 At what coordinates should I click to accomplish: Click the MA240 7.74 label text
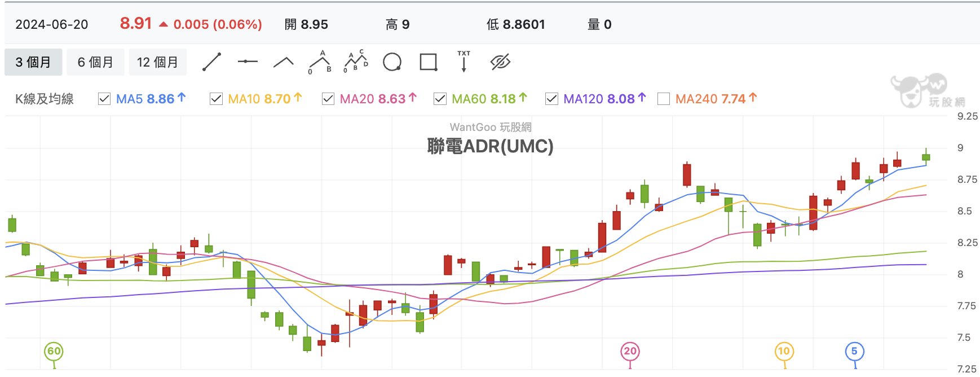click(x=710, y=99)
